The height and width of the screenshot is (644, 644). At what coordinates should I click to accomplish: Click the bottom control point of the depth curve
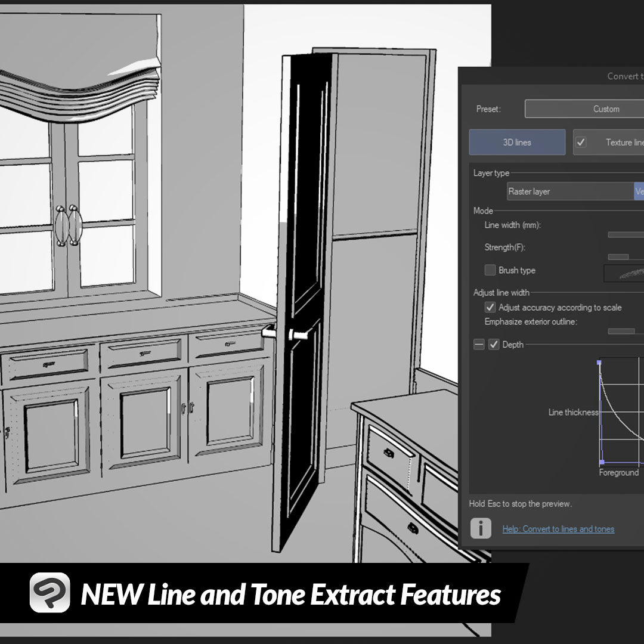click(601, 462)
